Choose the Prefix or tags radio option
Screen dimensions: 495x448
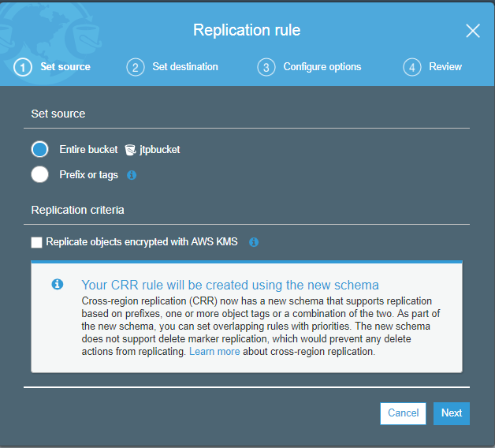(39, 174)
